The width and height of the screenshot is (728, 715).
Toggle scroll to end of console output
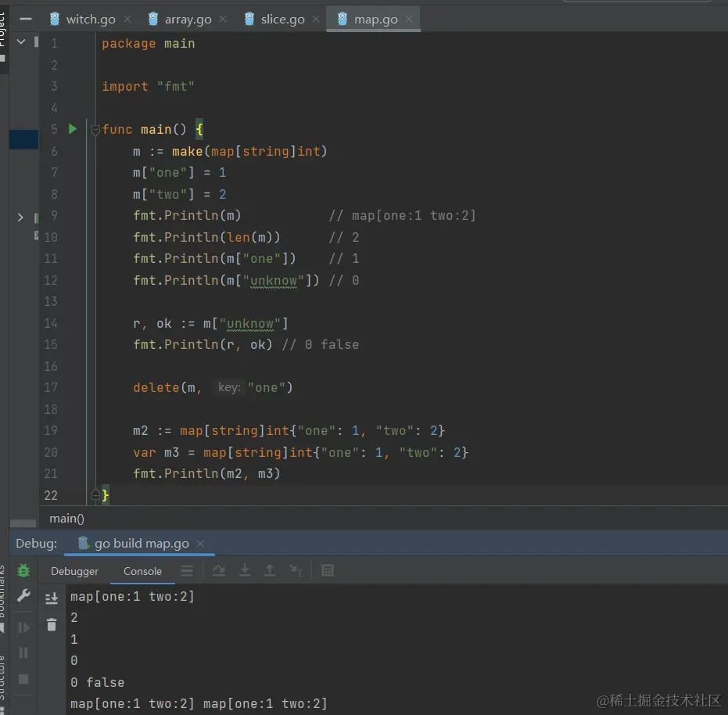52,598
